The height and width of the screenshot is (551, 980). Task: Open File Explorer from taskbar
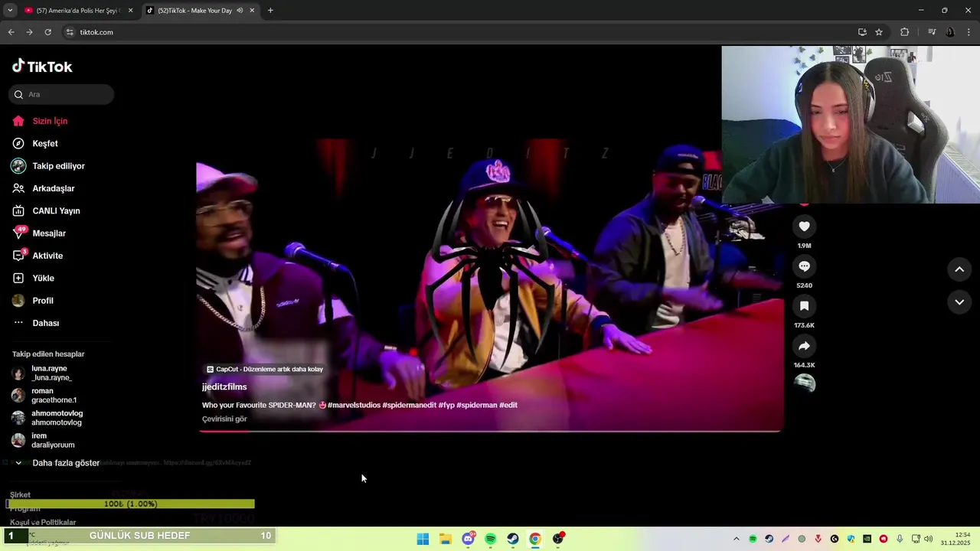(446, 539)
